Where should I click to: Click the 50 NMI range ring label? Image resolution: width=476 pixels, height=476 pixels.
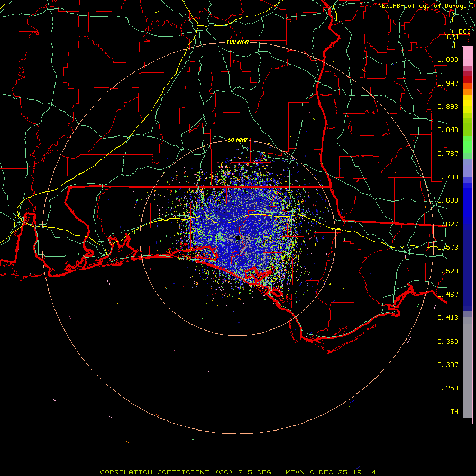pyautogui.click(x=237, y=140)
